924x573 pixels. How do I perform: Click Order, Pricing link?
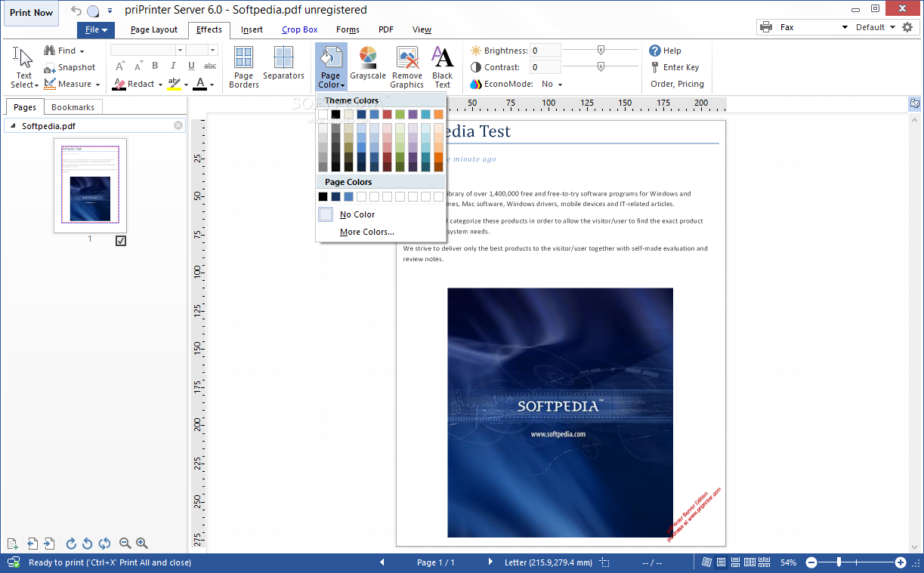pos(677,84)
